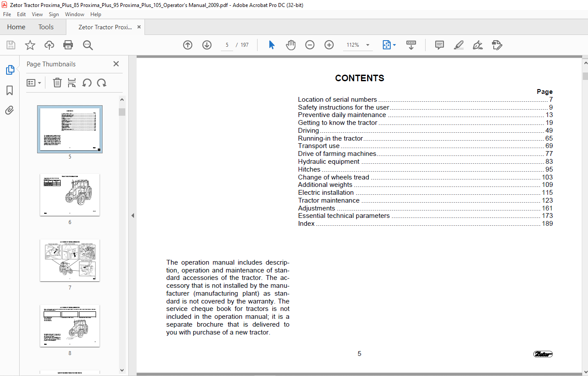The height and width of the screenshot is (376, 588).
Task: Open the Find text magnifier icon
Action: tap(88, 45)
